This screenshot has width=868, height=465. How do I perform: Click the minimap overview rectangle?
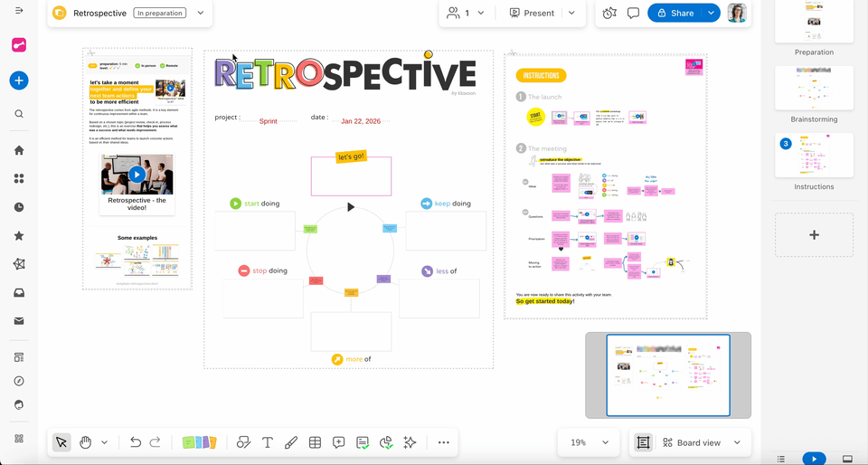(668, 375)
